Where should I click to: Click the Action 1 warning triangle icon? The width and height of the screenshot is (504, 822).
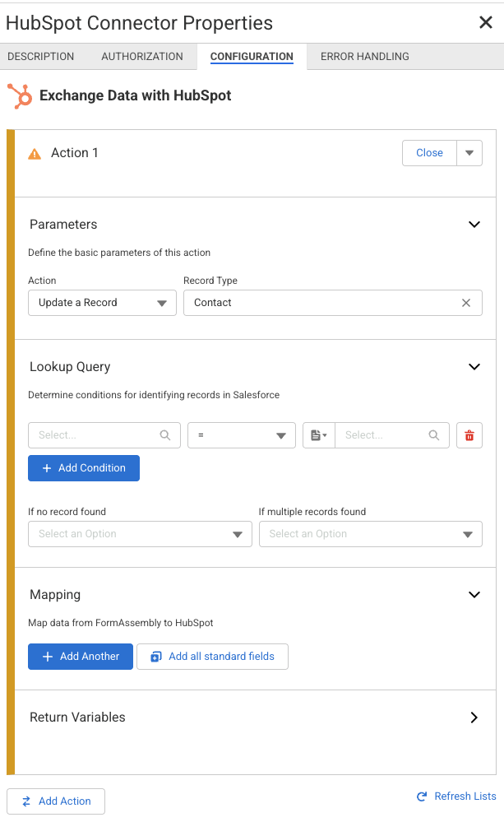[35, 154]
